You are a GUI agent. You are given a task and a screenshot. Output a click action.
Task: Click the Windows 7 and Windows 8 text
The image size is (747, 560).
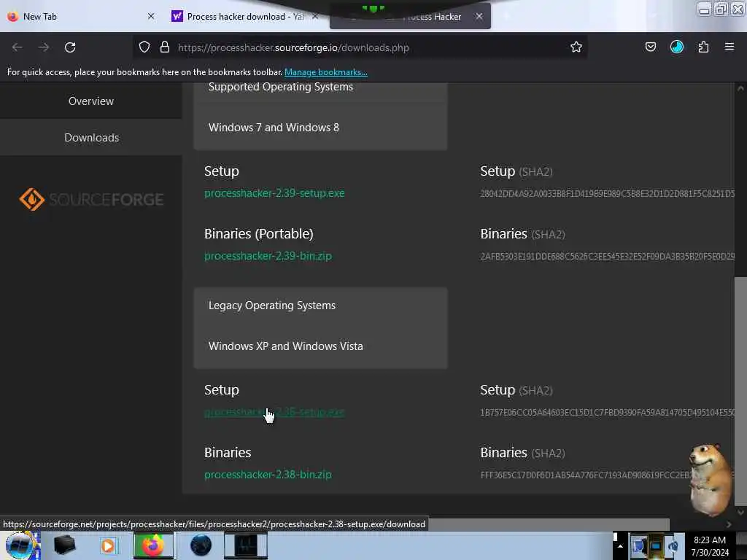click(x=274, y=127)
